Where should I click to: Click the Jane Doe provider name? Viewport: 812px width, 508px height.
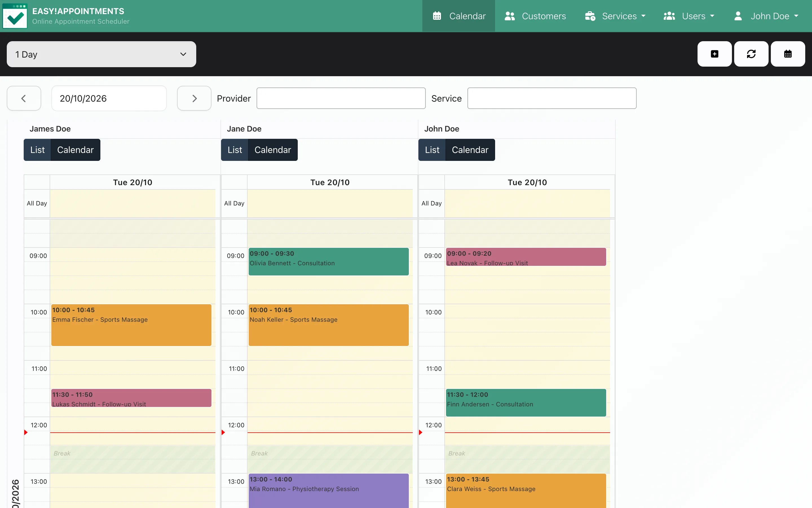point(244,129)
